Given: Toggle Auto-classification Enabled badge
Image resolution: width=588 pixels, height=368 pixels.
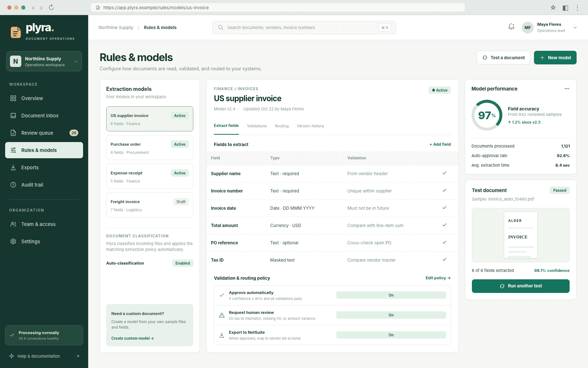Looking at the screenshot, I should [183, 263].
